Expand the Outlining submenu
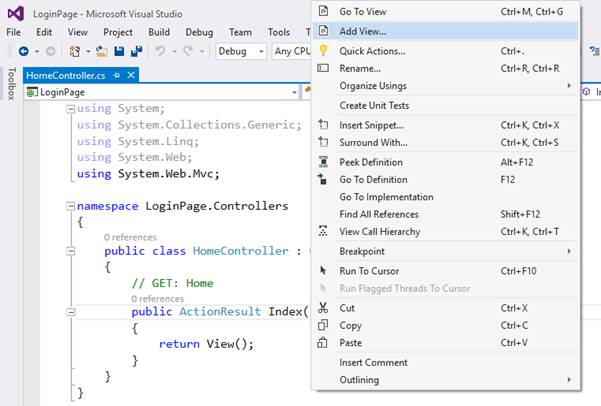This screenshot has height=406, width=601. [569, 380]
